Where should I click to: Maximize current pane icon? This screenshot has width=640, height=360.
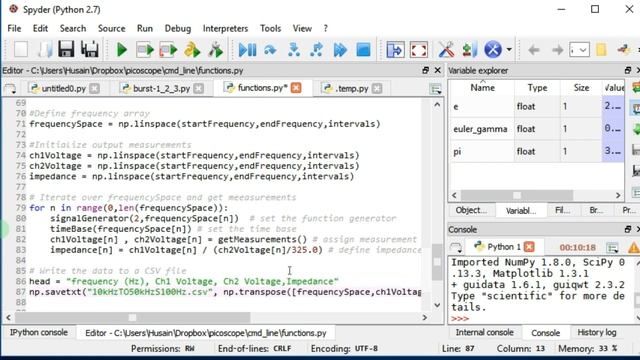pos(395,50)
